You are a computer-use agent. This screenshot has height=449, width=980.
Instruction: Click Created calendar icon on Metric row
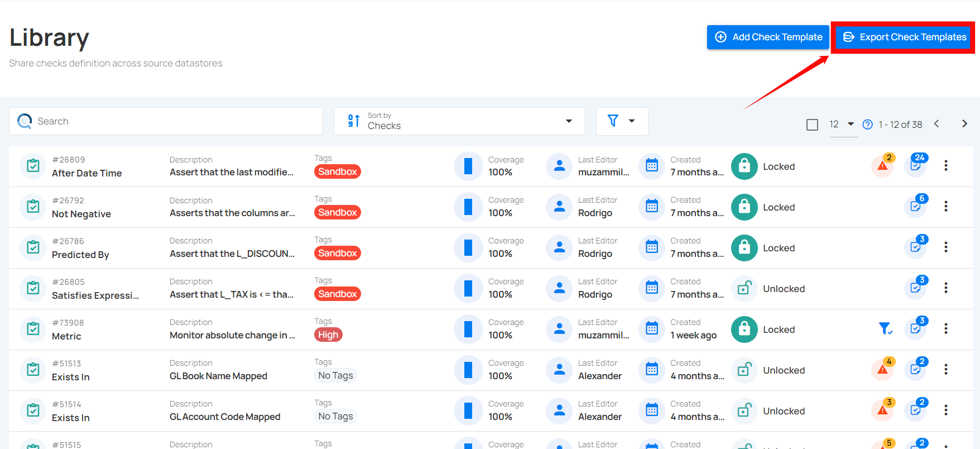coord(652,329)
